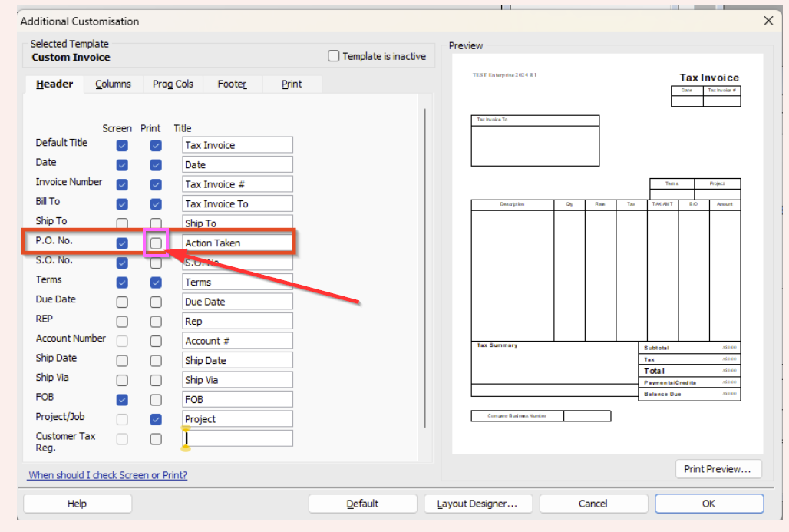Edit the Tax Invoice title field

pyautogui.click(x=237, y=145)
